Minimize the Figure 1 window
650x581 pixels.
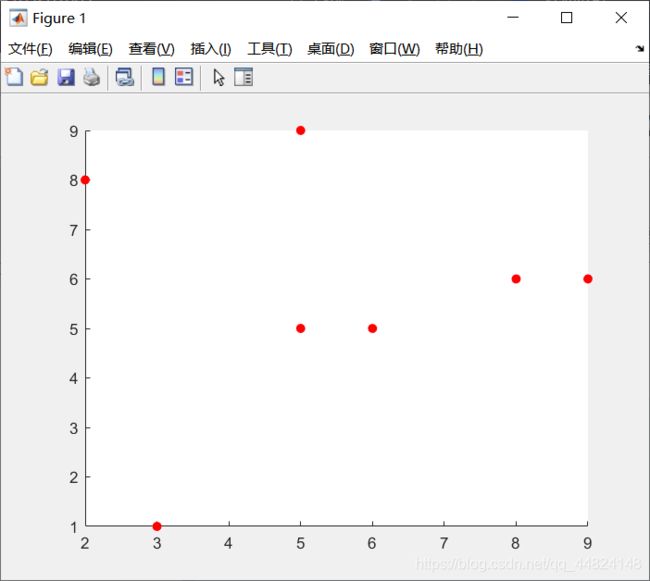coord(513,17)
